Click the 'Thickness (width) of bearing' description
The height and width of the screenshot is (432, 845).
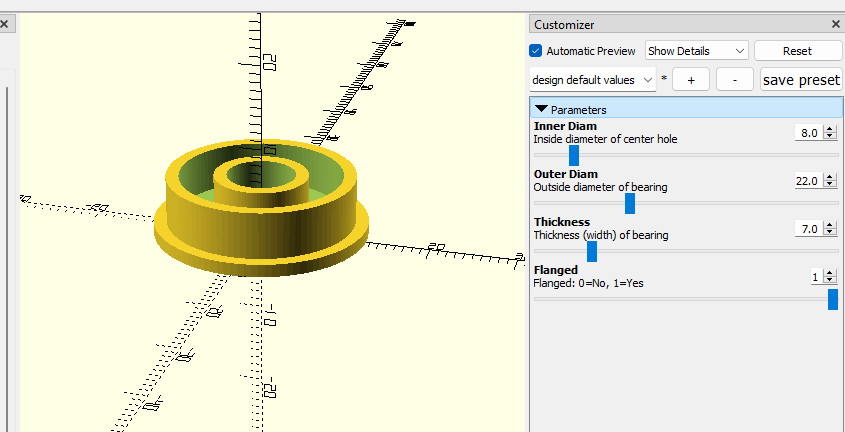pyautogui.click(x=601, y=235)
